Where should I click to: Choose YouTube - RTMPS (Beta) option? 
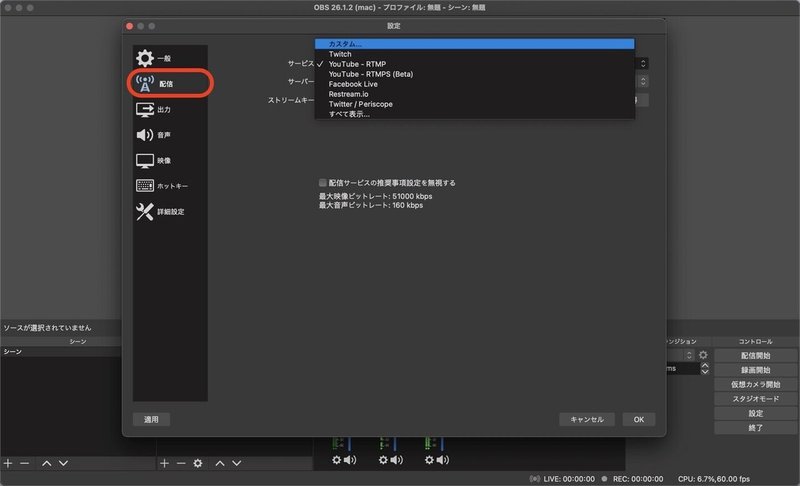[474, 74]
